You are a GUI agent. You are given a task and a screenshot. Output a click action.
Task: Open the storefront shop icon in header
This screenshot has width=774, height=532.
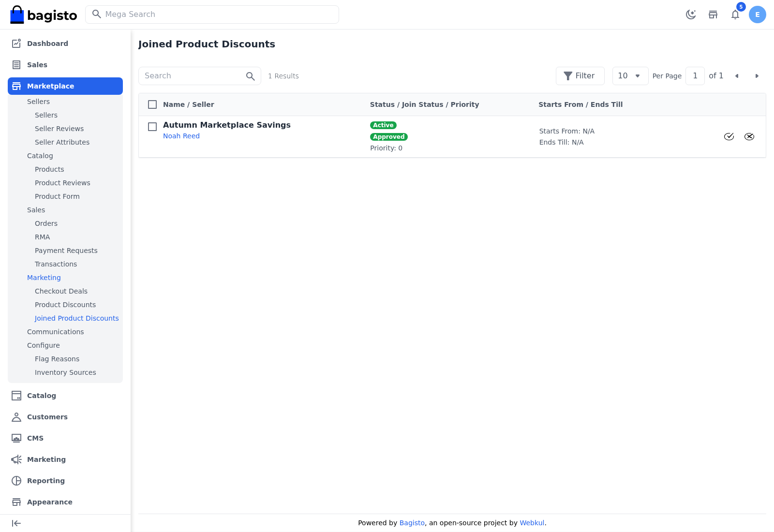[x=713, y=15]
